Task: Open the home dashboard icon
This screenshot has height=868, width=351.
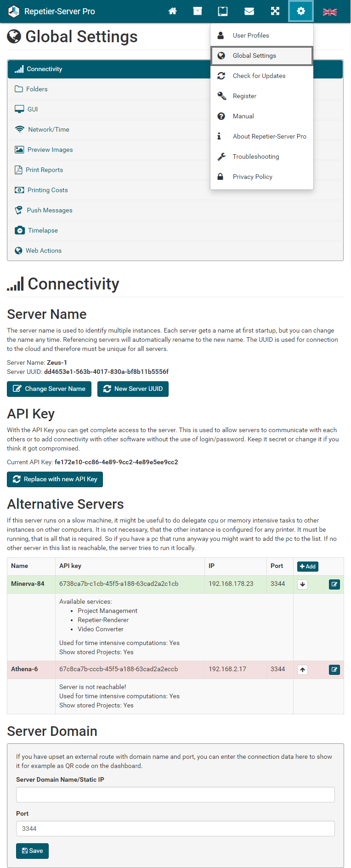Action: click(173, 11)
